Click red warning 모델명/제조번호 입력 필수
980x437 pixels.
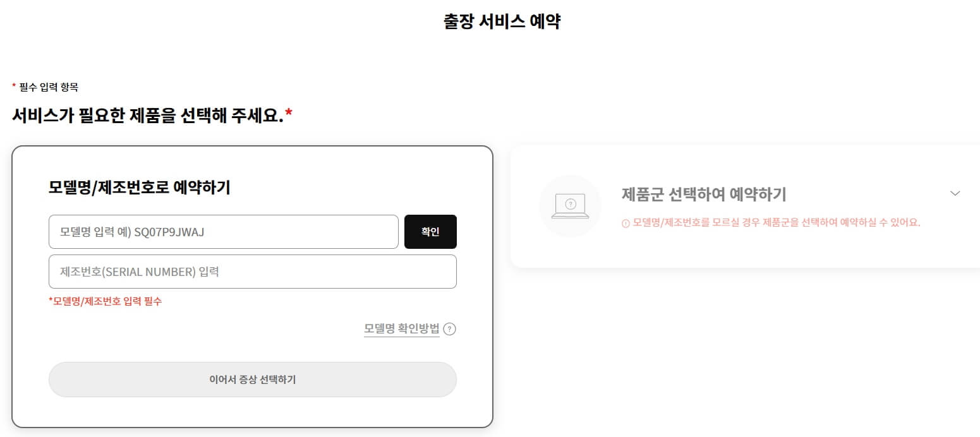(x=106, y=301)
